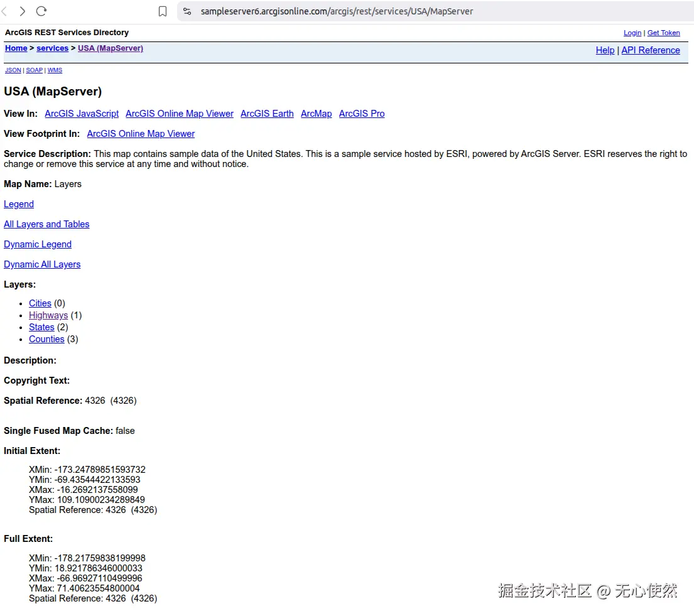Click XMax: -66.96927110499996 value
Viewport: 694px width, 616px height.
85,578
